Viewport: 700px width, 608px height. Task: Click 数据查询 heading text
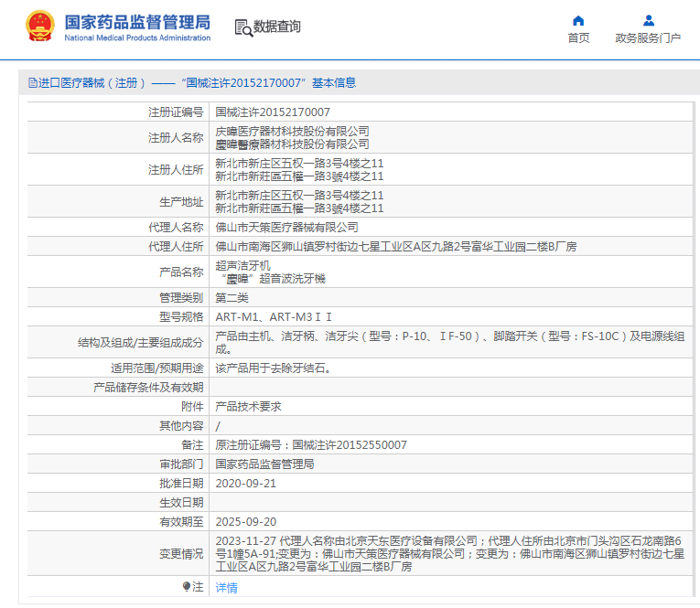[x=276, y=27]
